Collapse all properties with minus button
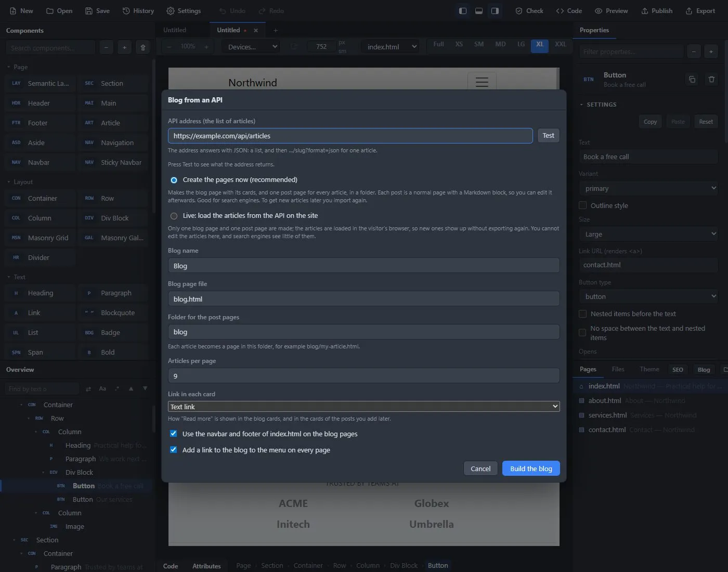Viewport: 728px width, 572px height. click(x=694, y=51)
